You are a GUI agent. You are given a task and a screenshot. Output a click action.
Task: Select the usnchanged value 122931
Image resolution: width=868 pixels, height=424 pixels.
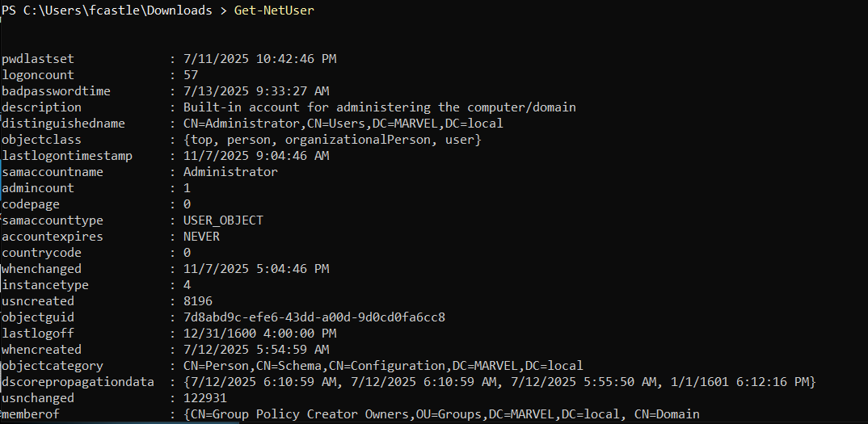pos(205,398)
